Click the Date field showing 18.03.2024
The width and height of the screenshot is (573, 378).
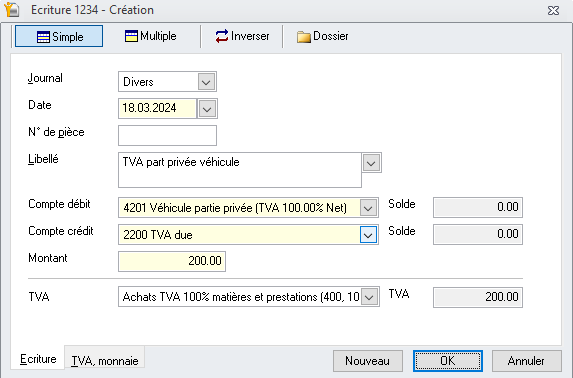[x=158, y=109]
